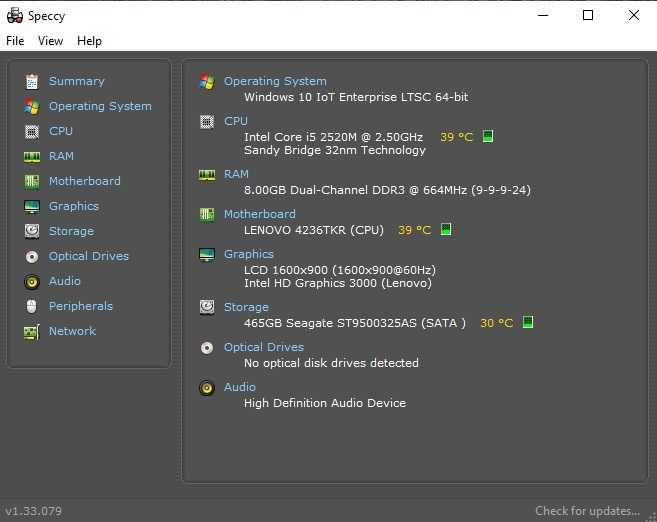
Task: Click the Audio heading link in summary
Action: tap(240, 388)
